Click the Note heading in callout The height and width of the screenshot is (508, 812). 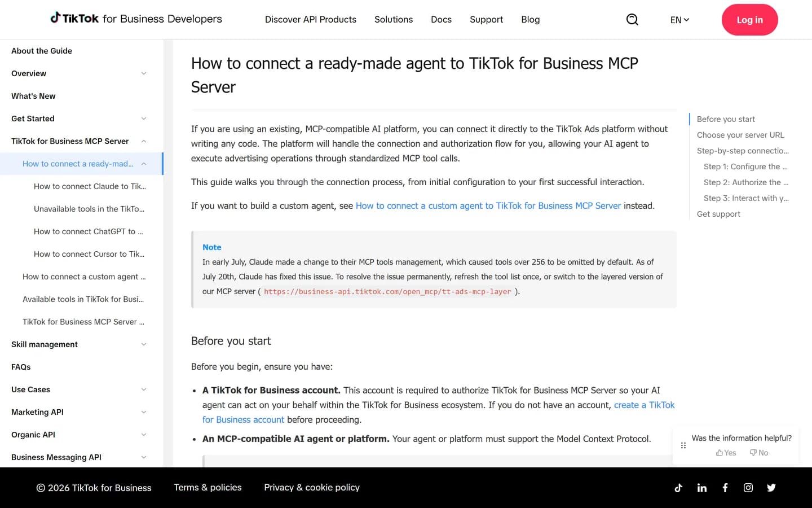(x=212, y=247)
